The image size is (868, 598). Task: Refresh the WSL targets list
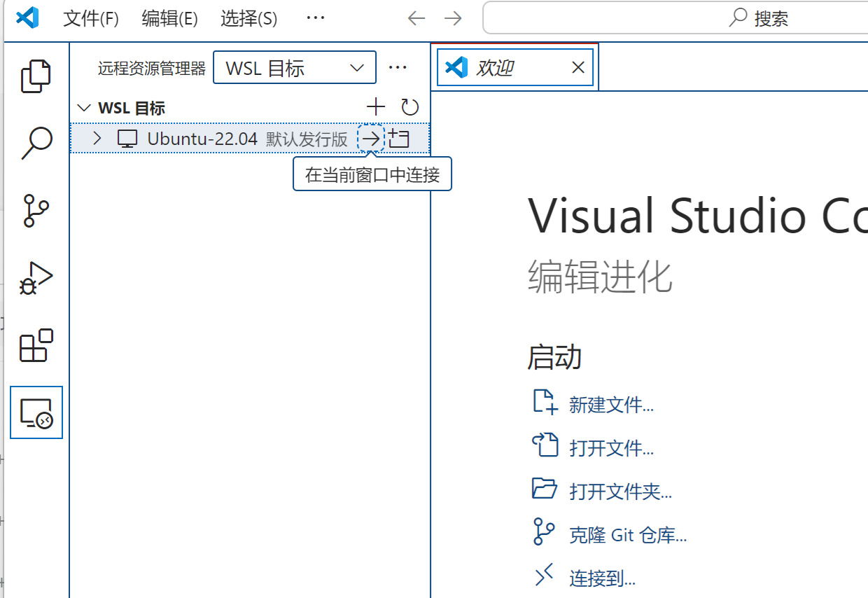click(409, 107)
